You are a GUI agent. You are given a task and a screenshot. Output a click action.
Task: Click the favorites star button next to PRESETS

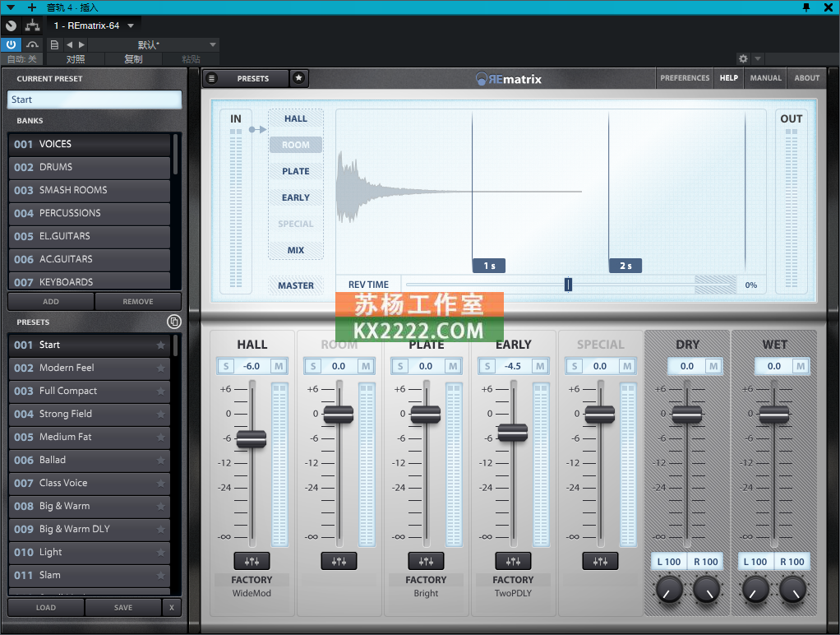(299, 78)
